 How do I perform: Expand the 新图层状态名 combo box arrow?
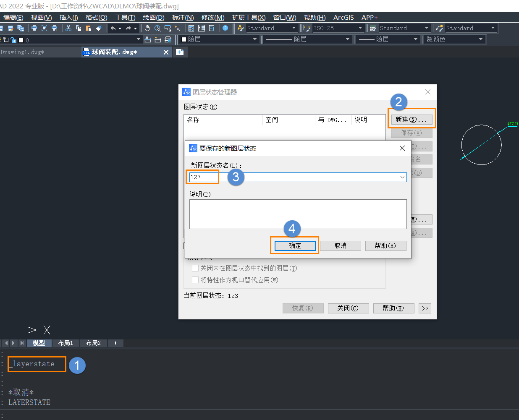click(x=402, y=177)
